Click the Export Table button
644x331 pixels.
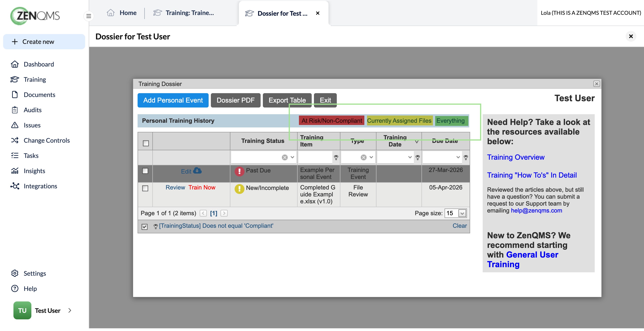[x=287, y=100]
